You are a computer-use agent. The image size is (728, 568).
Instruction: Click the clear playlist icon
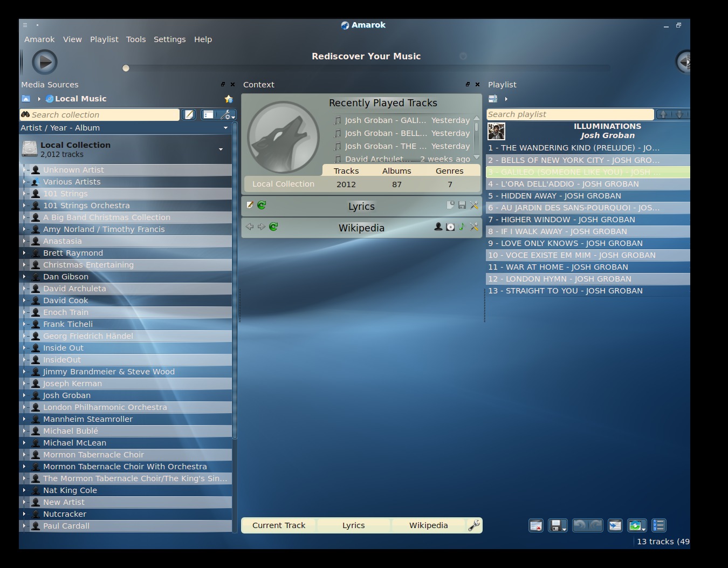click(536, 525)
